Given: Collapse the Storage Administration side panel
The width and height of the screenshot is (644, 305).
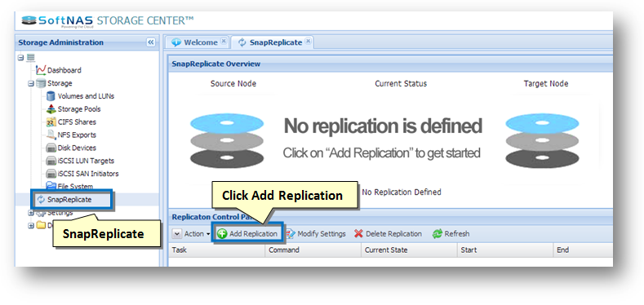Looking at the screenshot, I should pos(151,42).
